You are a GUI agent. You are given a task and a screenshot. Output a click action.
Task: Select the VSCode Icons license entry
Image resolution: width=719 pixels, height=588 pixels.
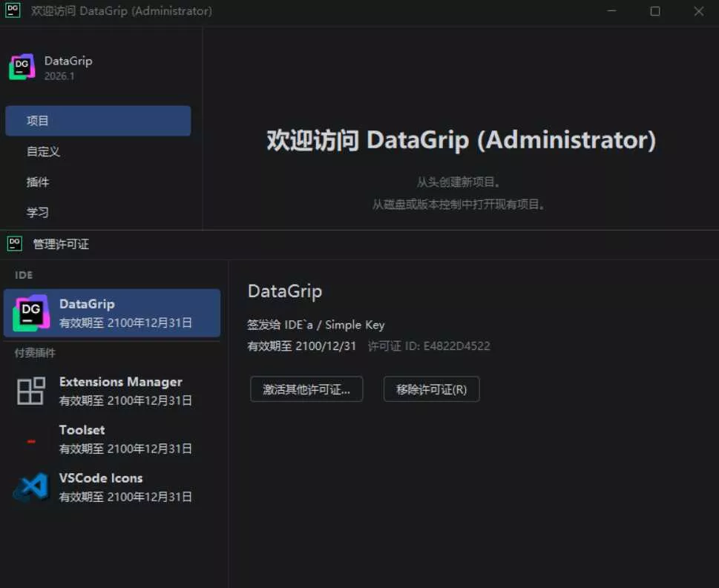tap(111, 486)
